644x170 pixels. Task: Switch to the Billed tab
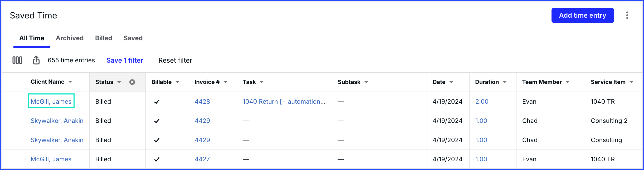(104, 38)
